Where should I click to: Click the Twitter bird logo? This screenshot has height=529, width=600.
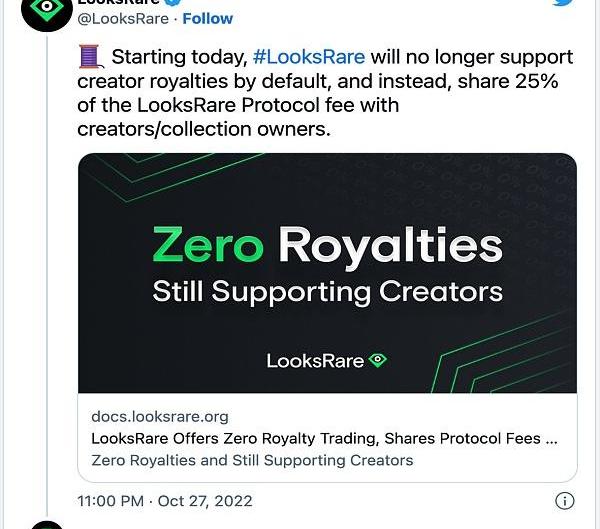tap(563, 3)
